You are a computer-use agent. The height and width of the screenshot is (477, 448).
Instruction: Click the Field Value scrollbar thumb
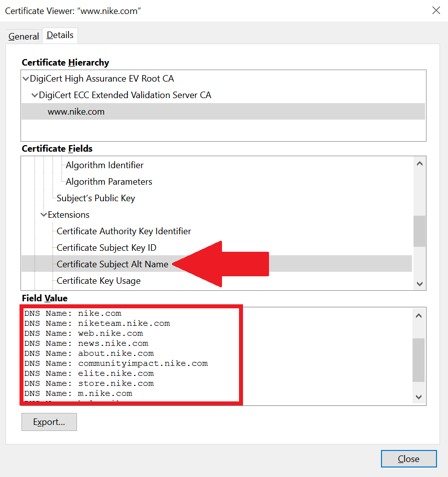pyautogui.click(x=418, y=360)
